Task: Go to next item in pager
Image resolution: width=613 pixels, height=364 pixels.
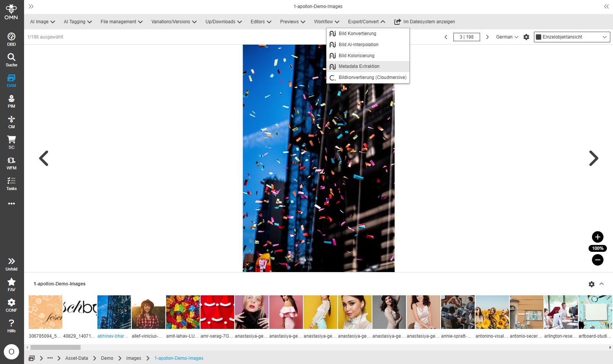Action: coord(487,37)
